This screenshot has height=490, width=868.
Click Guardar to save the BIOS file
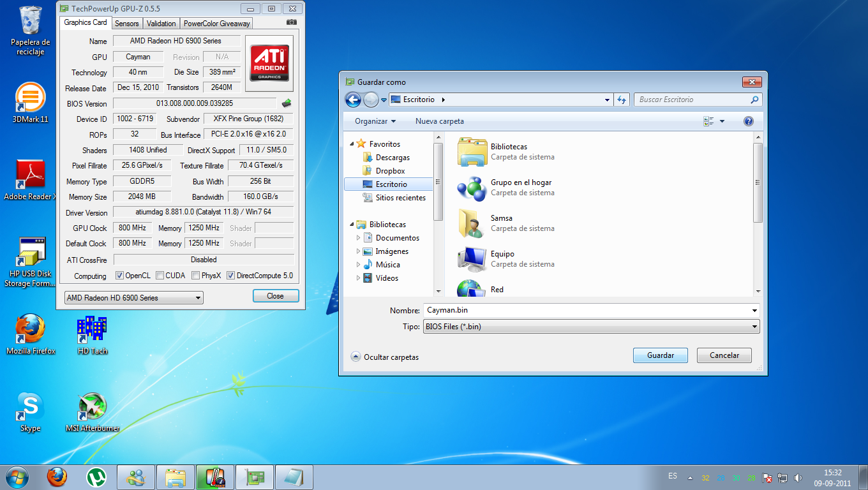pos(660,355)
